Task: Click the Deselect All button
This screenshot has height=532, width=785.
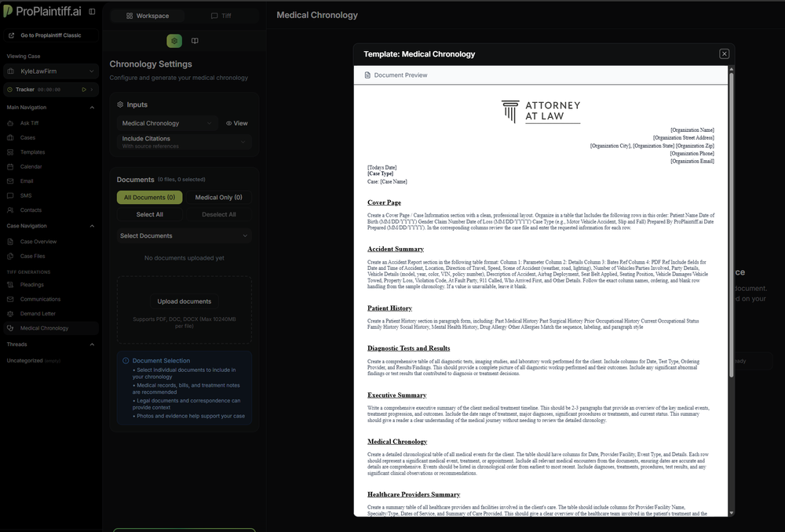Action: pos(219,214)
